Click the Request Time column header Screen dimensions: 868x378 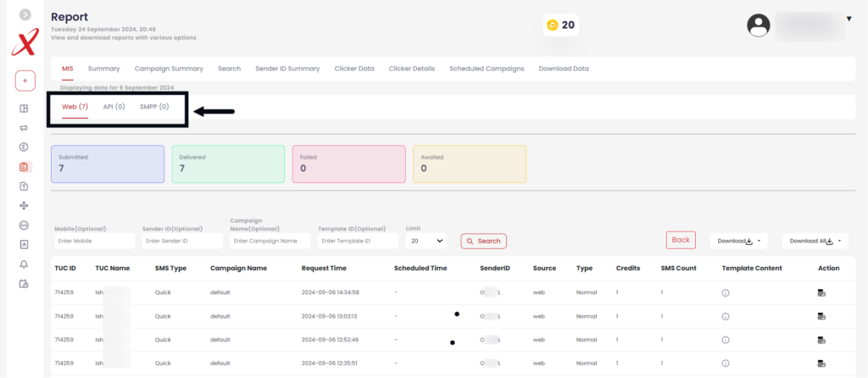point(324,269)
